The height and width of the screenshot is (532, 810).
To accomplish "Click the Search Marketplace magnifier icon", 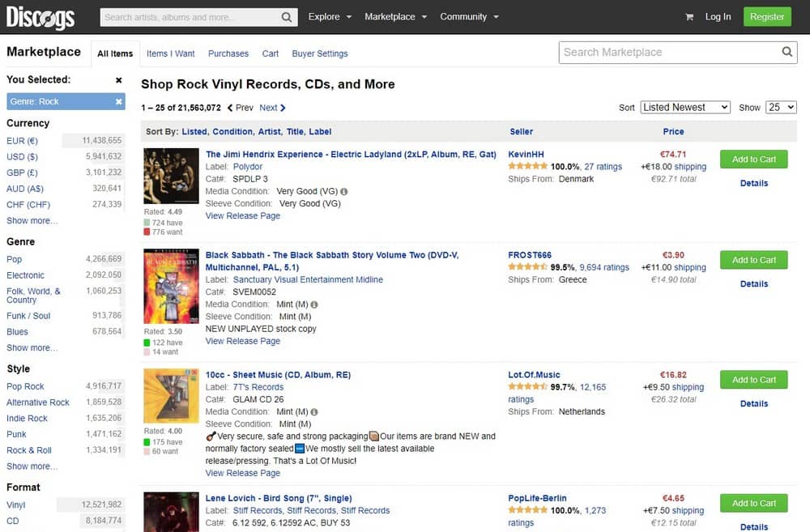I will (x=787, y=52).
